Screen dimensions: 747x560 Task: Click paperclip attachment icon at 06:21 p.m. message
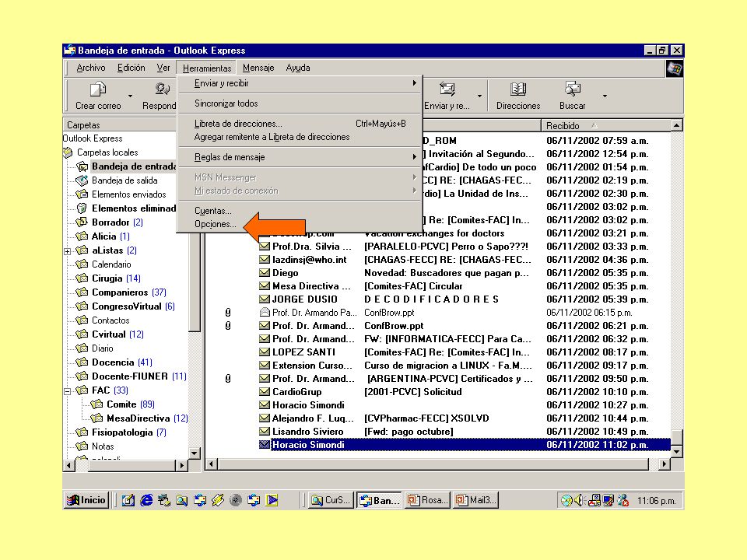(228, 326)
